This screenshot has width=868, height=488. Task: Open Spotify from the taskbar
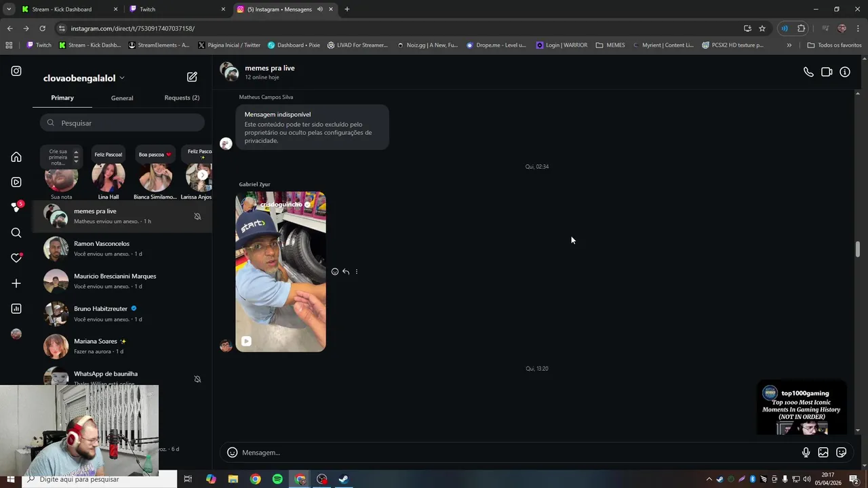tap(277, 479)
